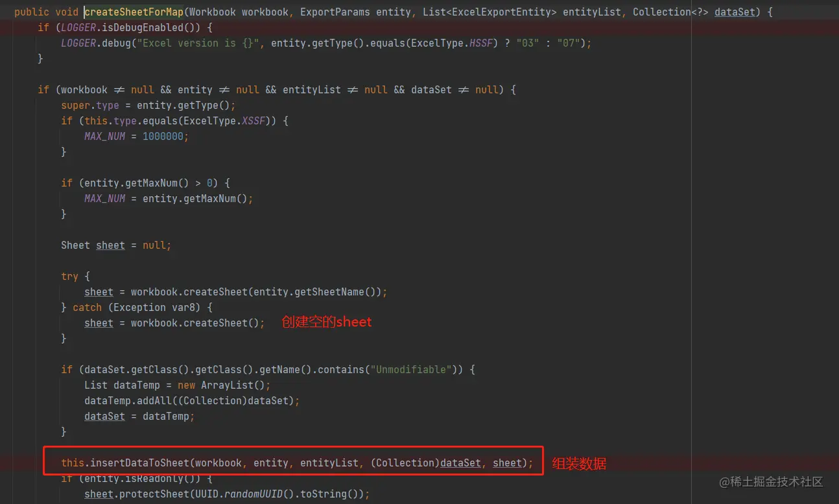Click the Sheet sheet = null declaration
839x504 pixels.
click(x=116, y=245)
